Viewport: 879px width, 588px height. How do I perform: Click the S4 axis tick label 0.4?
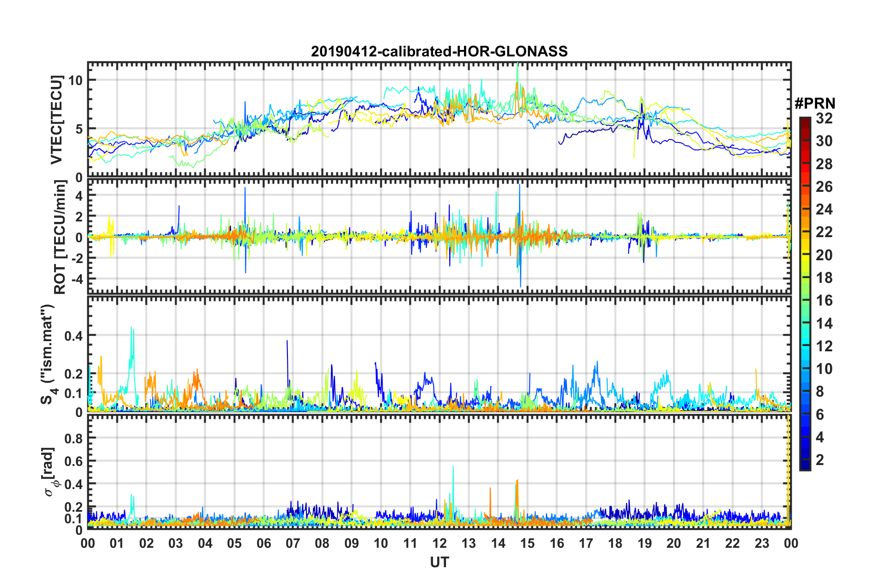click(x=74, y=336)
